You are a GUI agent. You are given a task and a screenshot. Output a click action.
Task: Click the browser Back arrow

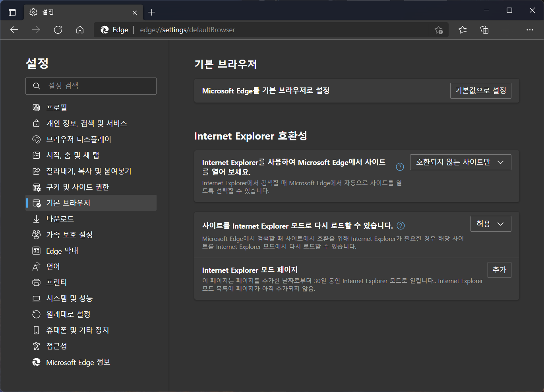click(14, 30)
